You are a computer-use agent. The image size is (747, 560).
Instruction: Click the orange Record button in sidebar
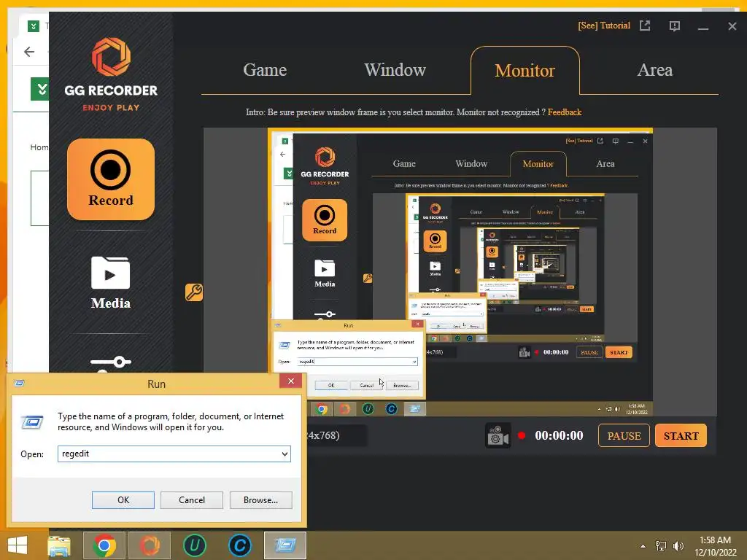coord(111,179)
